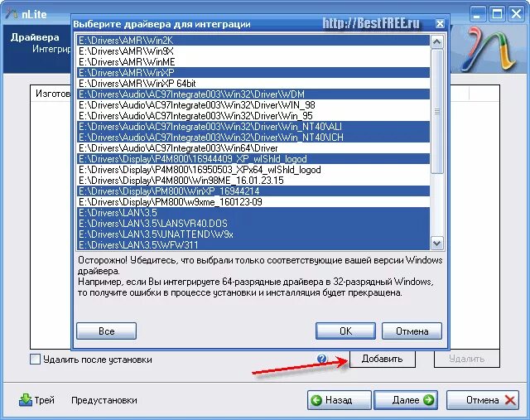Image resolution: width=530 pixels, height=420 pixels.
Task: Select the E:\Drivers\LAN\3.5 row
Action: click(253, 213)
